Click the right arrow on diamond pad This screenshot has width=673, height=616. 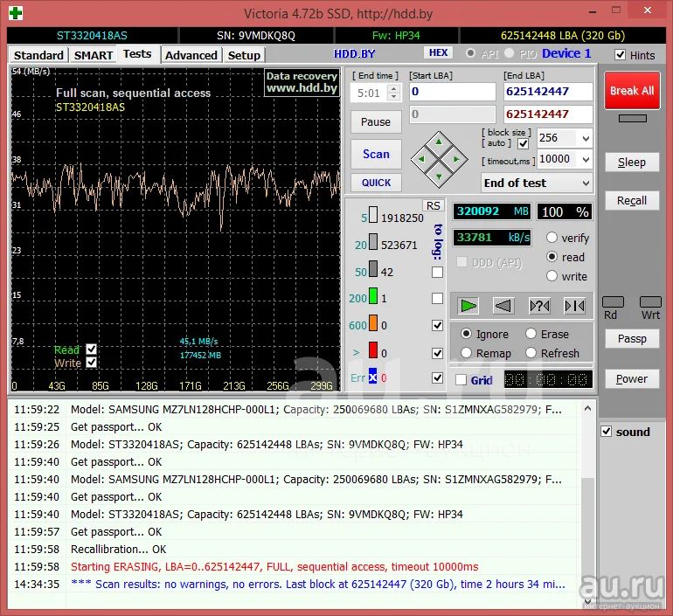point(456,160)
